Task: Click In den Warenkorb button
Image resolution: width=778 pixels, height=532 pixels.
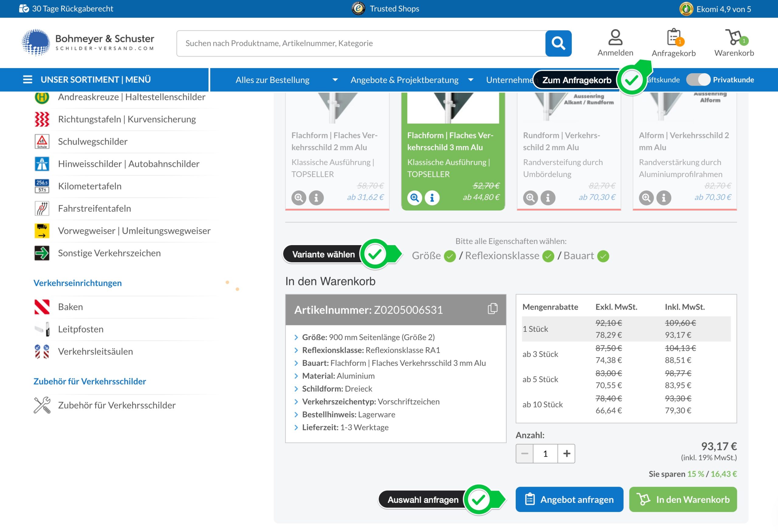Action: pos(683,499)
